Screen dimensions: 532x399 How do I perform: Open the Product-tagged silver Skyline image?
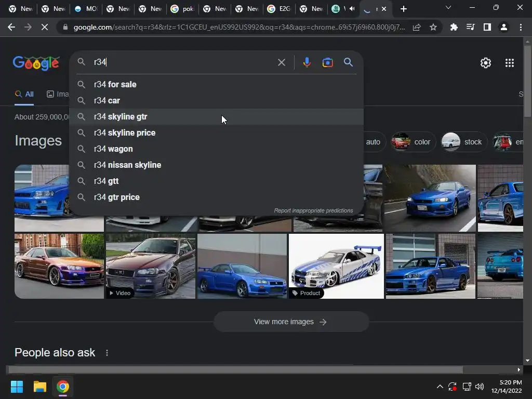tap(336, 266)
